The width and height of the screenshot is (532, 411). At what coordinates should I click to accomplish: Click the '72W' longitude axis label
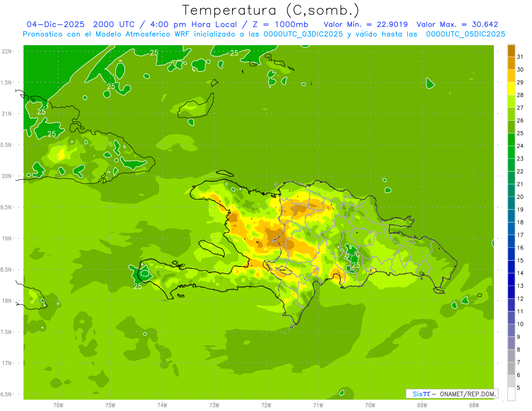[x=266, y=405]
